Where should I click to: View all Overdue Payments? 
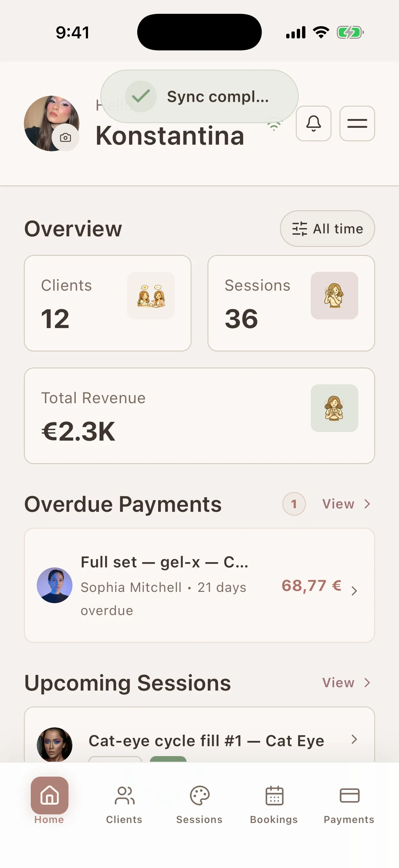(x=346, y=504)
